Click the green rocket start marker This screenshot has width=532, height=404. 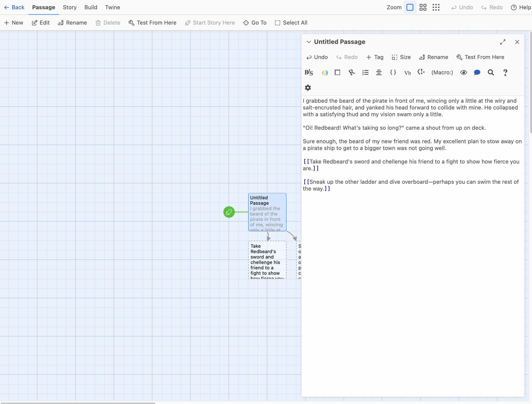pyautogui.click(x=229, y=212)
